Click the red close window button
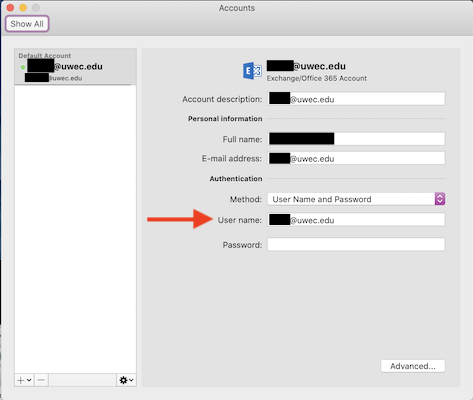 point(10,8)
